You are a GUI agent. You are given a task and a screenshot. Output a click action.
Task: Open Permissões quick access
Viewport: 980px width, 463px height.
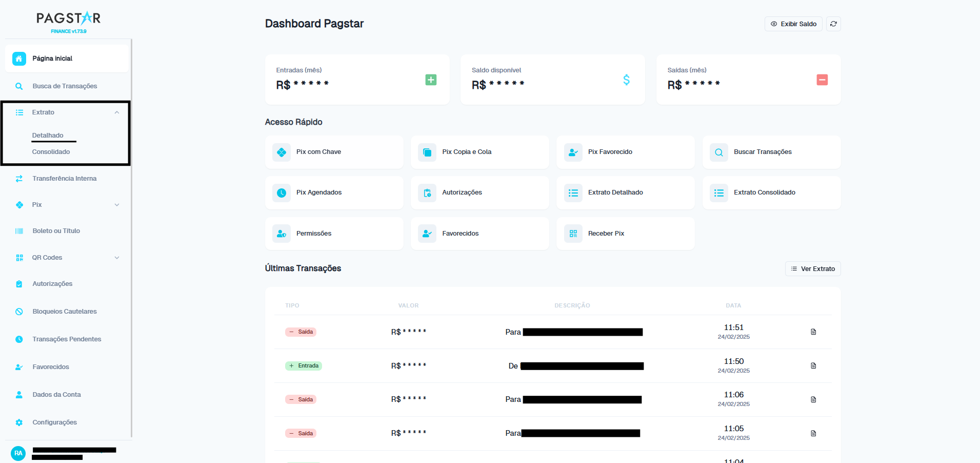click(334, 234)
